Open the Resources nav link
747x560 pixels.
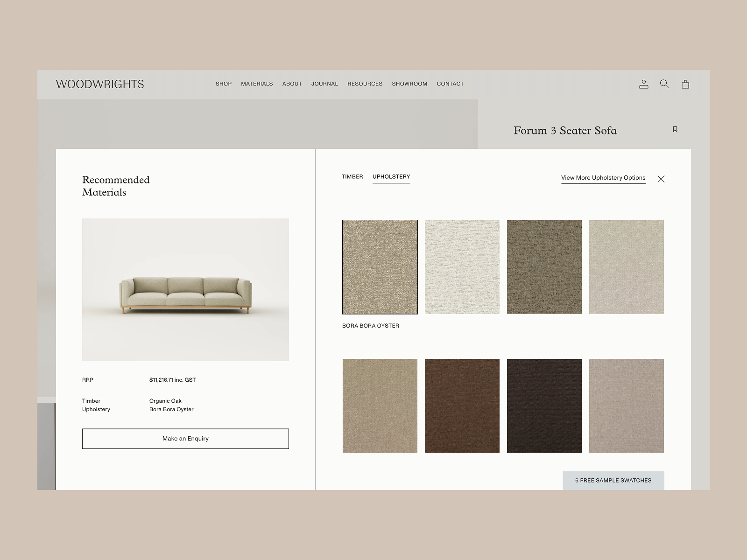coord(365,84)
